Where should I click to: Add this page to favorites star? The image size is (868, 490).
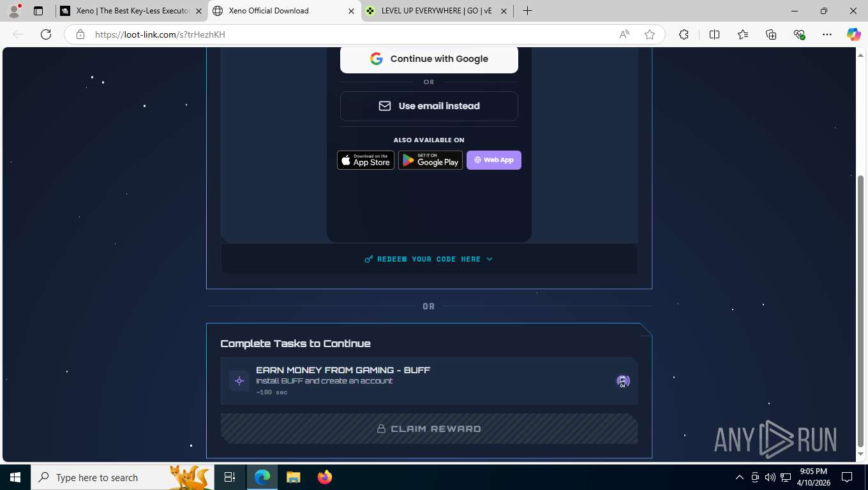coord(650,34)
